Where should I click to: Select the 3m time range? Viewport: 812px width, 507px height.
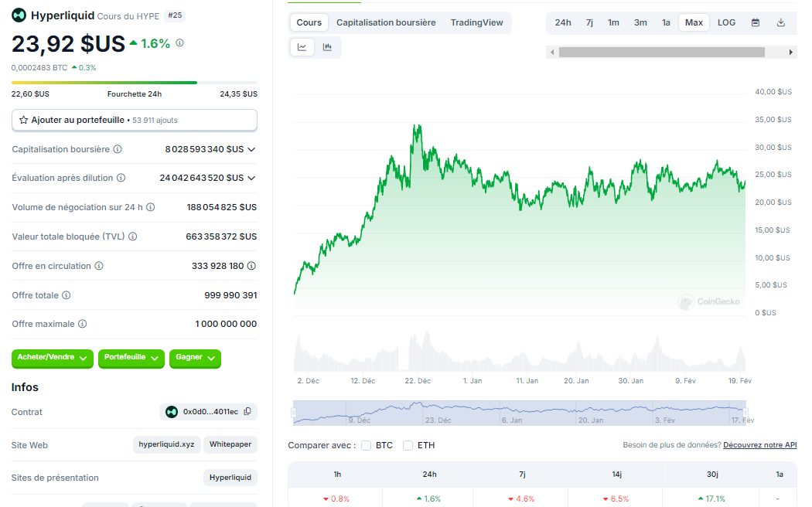click(640, 22)
